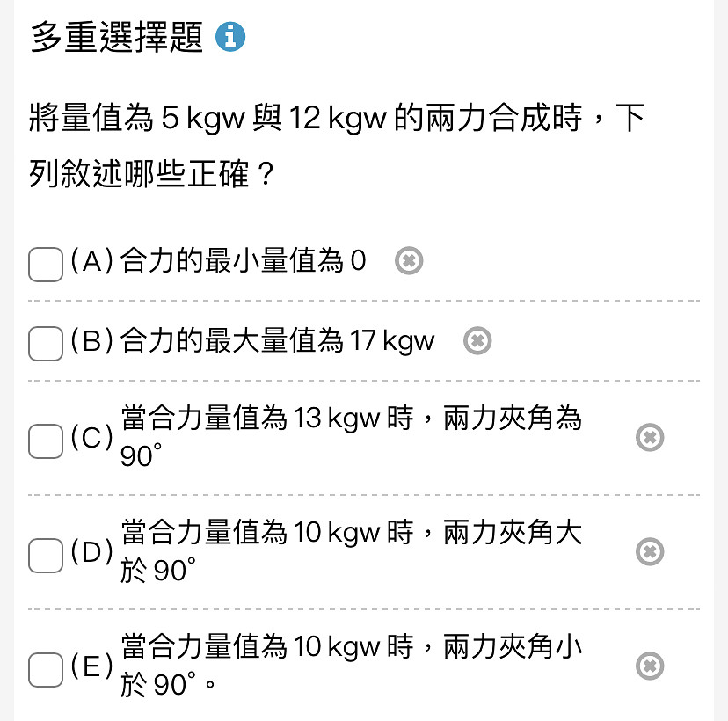
Task: Open the info icon beside 多重選擇題
Action: pos(229,37)
